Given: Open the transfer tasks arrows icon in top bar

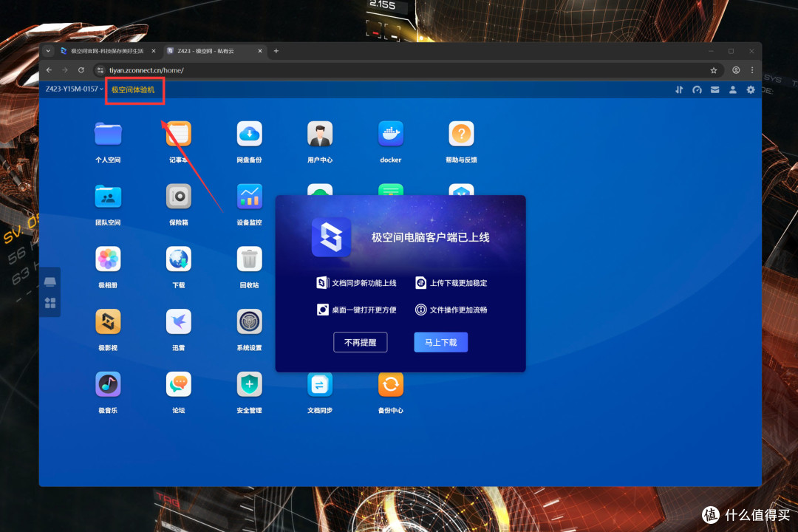Looking at the screenshot, I should (679, 89).
